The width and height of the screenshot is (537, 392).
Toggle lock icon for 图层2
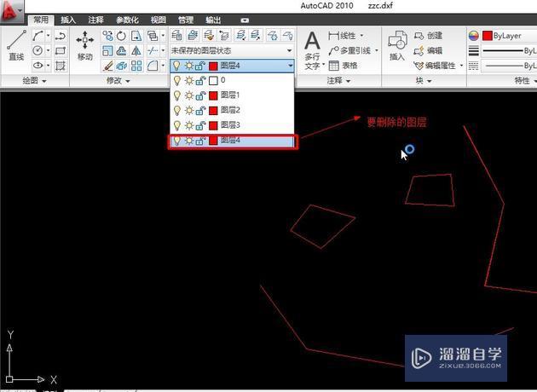tap(200, 110)
